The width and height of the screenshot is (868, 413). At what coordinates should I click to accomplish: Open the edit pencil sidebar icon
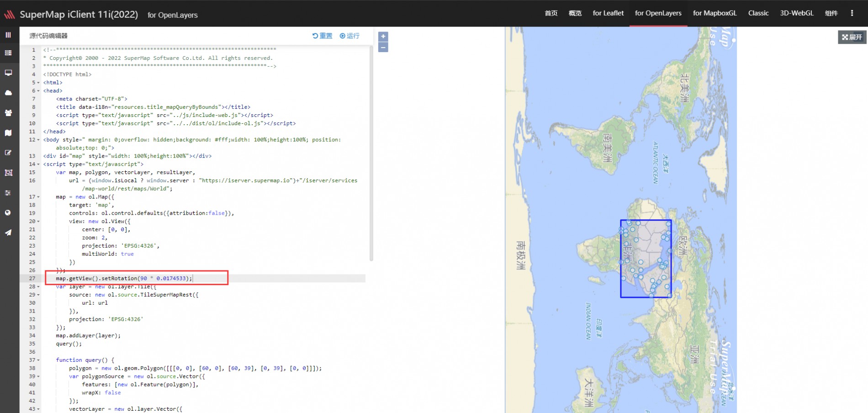tap(8, 153)
